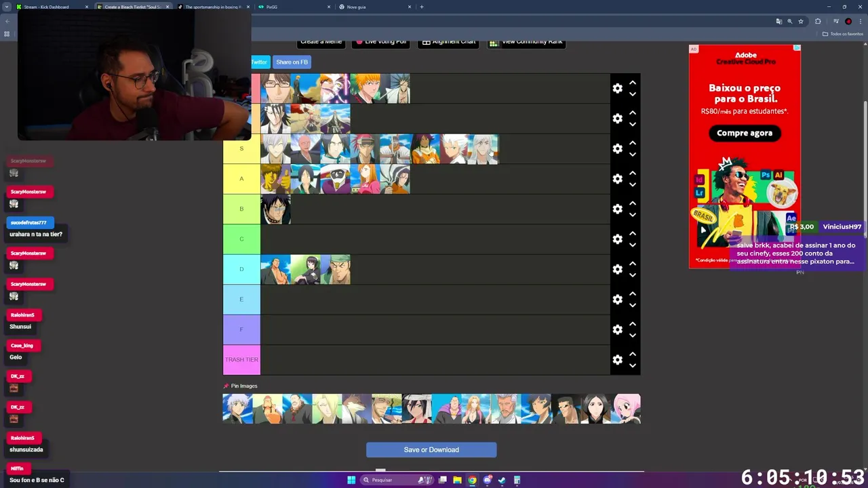Open the Alignment Chart button
Image resolution: width=868 pixels, height=488 pixels.
click(448, 42)
